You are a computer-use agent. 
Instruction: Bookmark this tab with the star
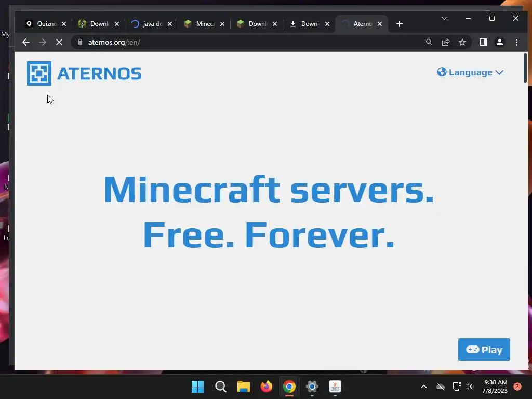click(x=462, y=42)
